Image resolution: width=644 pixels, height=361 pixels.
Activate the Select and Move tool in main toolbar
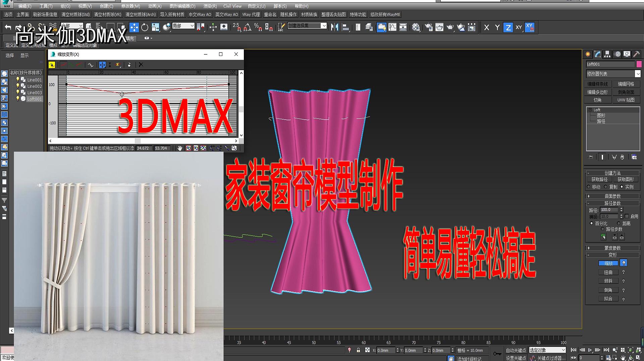click(134, 27)
